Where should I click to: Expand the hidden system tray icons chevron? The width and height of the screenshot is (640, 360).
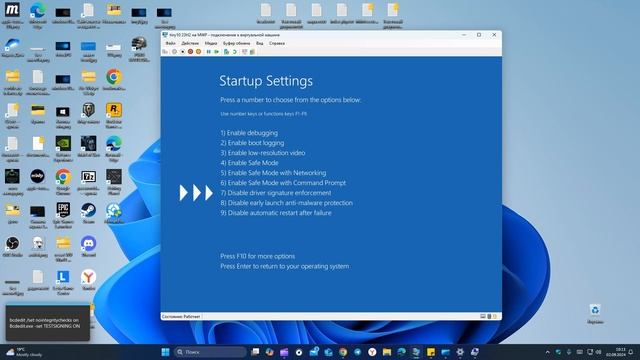[547, 352]
